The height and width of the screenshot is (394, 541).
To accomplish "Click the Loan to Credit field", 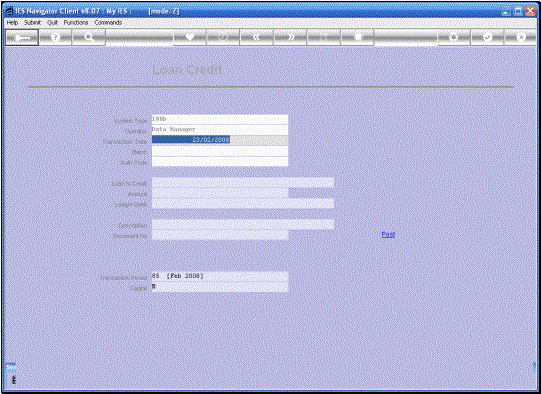I will (243, 183).
